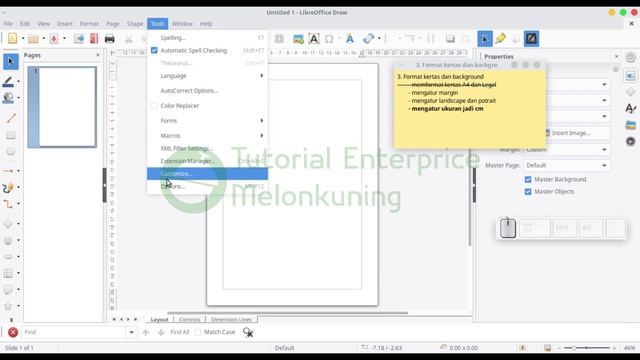
Task: Click the Save document icon
Action: [x=54, y=39]
